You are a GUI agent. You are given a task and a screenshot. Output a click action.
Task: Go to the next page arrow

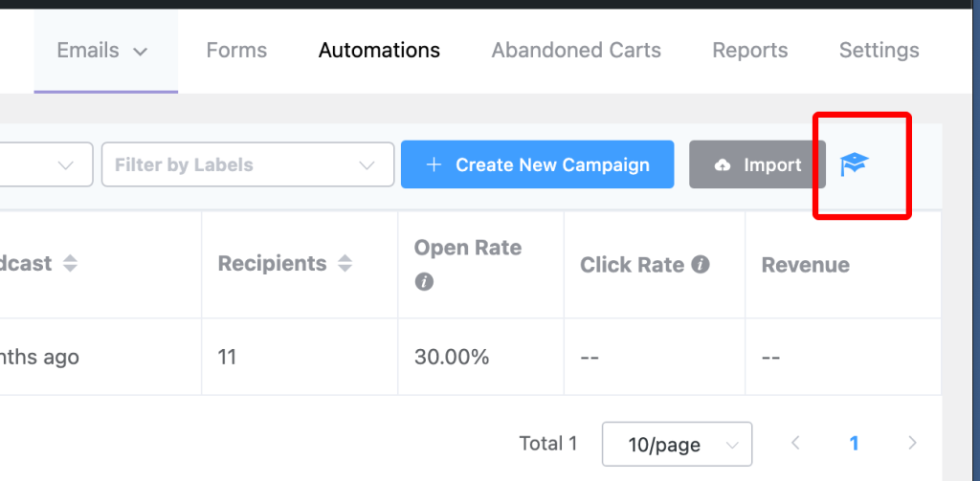tap(912, 443)
